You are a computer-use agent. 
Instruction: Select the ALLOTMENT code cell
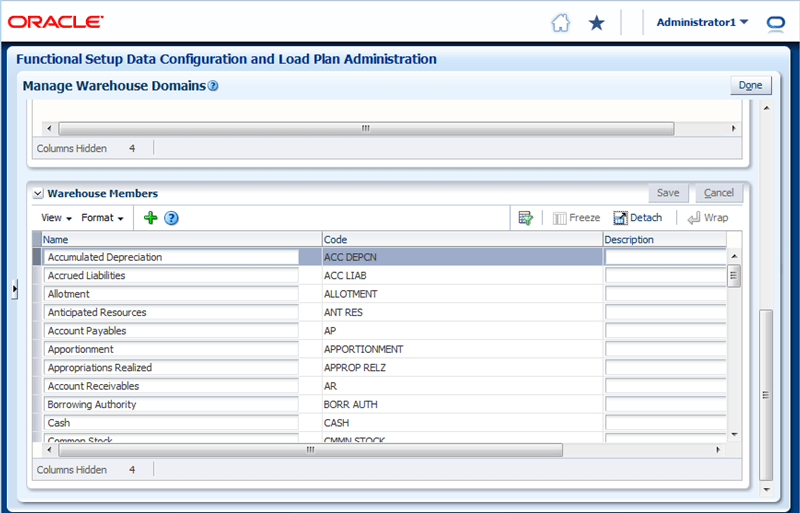(x=462, y=294)
